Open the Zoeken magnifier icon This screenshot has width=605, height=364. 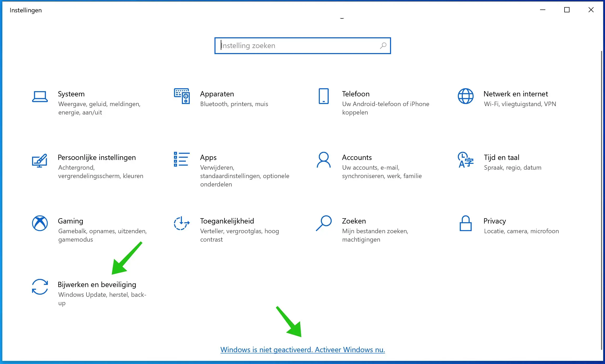324,223
